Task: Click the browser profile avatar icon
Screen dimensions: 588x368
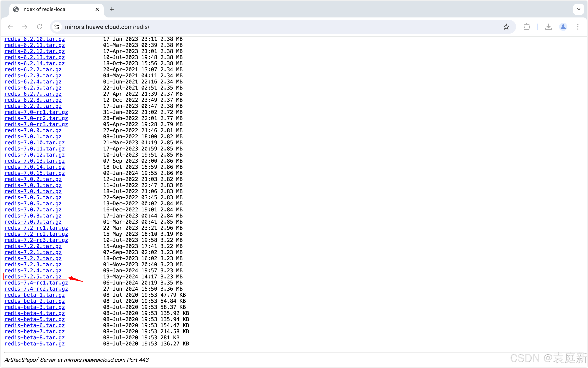Action: (x=563, y=27)
